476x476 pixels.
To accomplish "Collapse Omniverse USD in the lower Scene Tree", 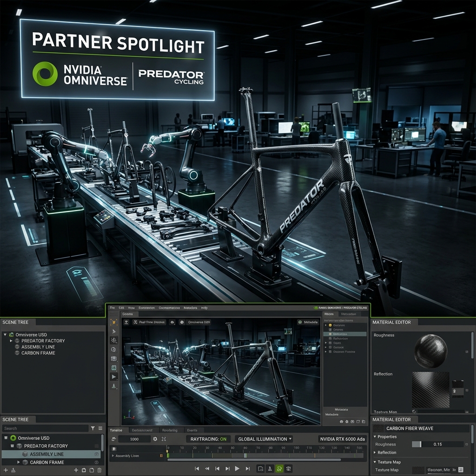I will [x=6, y=438].
